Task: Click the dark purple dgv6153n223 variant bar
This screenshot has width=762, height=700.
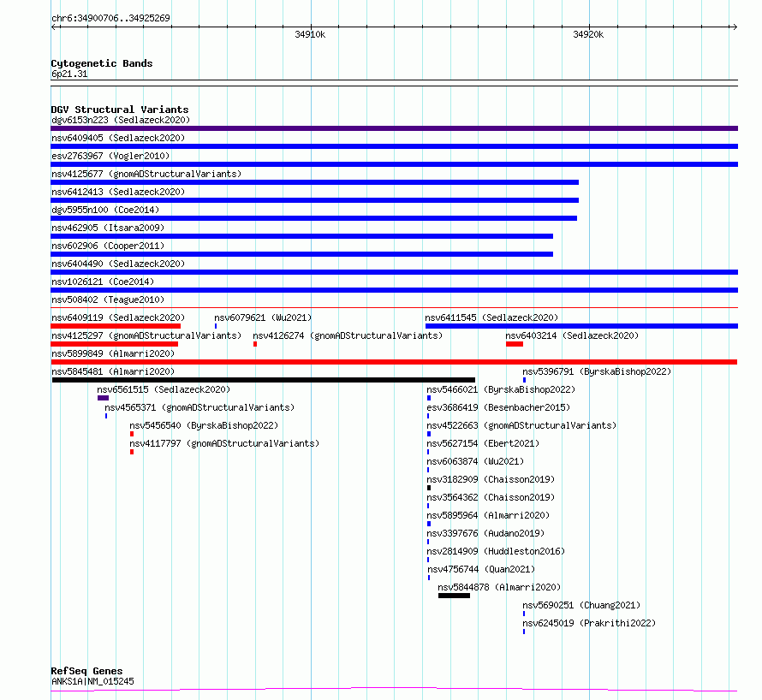Action: pos(394,128)
